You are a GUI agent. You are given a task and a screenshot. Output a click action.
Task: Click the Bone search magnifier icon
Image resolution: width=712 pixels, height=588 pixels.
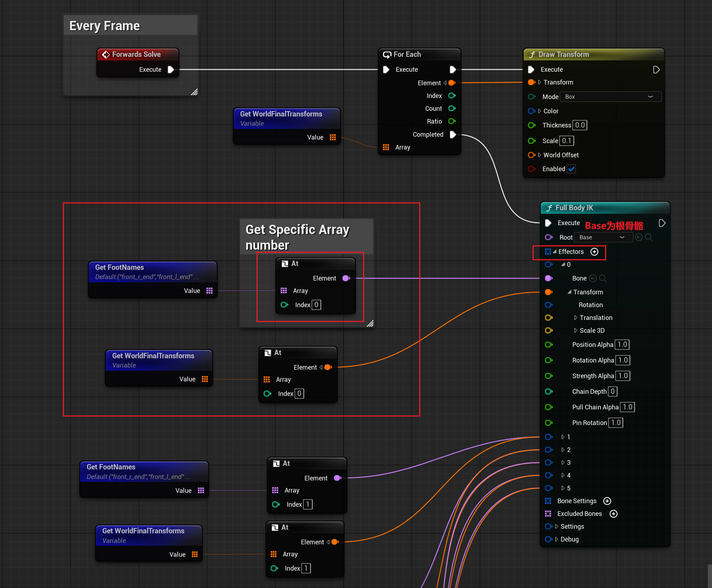coord(603,278)
